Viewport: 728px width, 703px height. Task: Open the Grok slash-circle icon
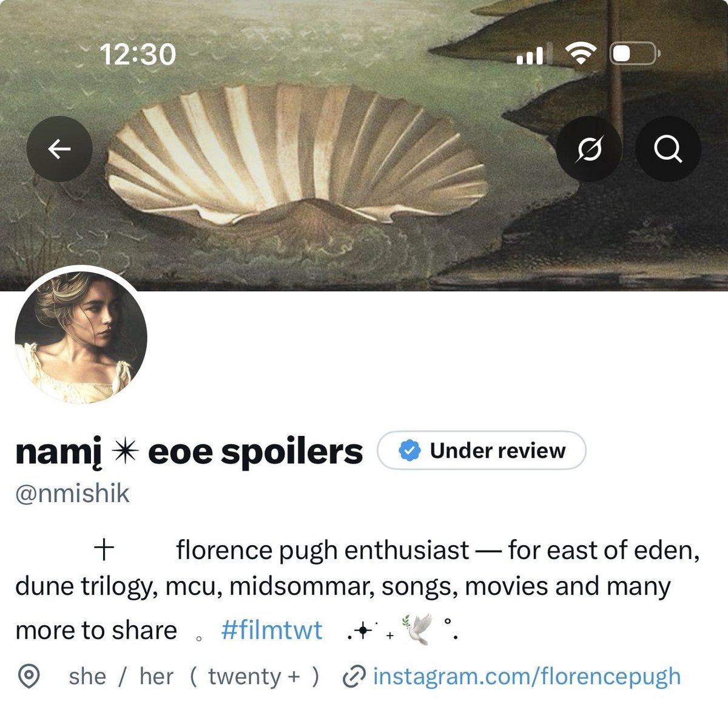(x=589, y=148)
